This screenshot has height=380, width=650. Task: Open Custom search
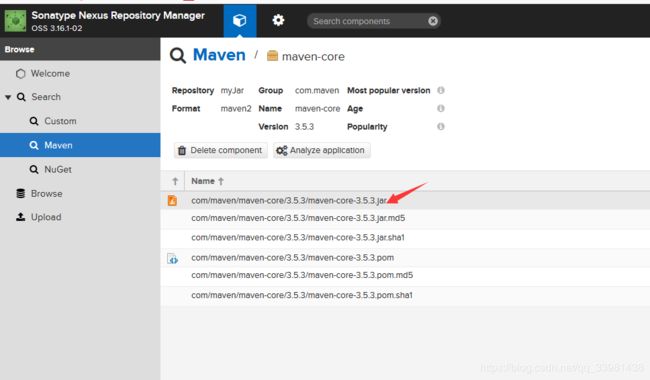[60, 121]
